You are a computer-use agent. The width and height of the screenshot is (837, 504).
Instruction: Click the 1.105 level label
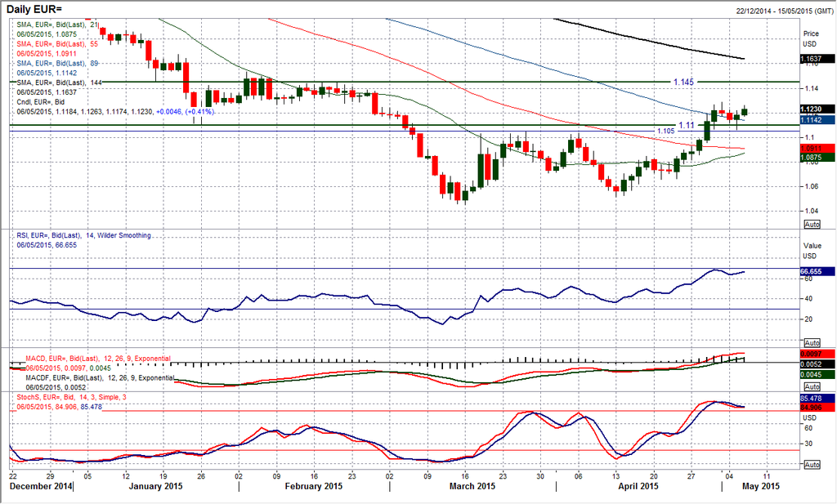pyautogui.click(x=665, y=132)
